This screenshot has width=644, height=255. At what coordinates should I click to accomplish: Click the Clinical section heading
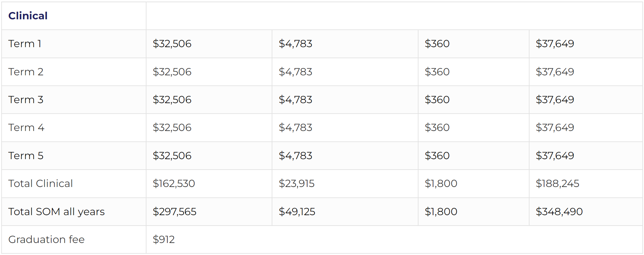(28, 16)
